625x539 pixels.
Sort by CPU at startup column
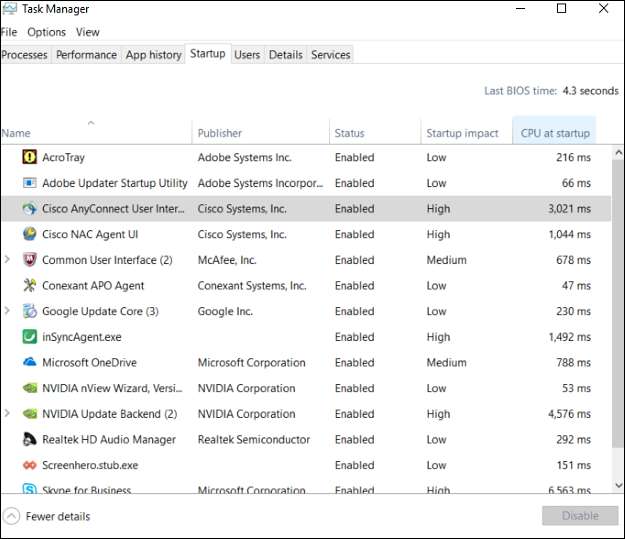point(555,133)
